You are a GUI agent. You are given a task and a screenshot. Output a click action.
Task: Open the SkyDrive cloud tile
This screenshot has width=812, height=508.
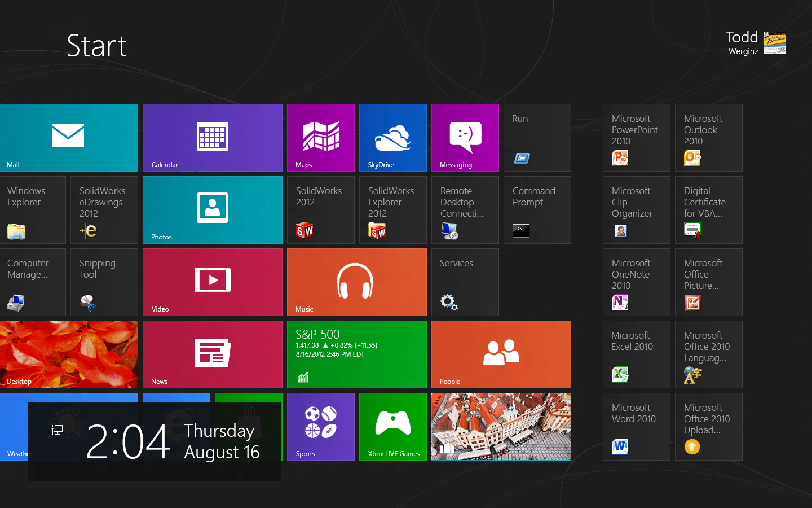(x=392, y=138)
